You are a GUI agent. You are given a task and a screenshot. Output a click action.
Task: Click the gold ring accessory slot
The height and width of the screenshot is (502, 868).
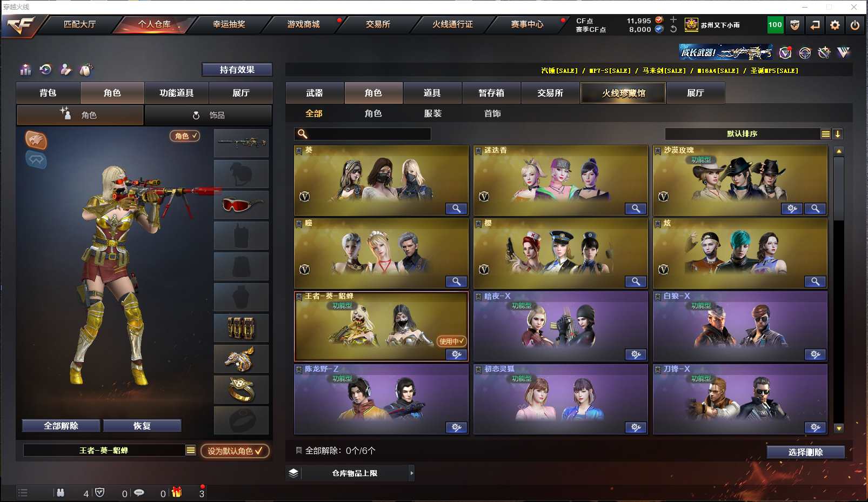[241, 390]
